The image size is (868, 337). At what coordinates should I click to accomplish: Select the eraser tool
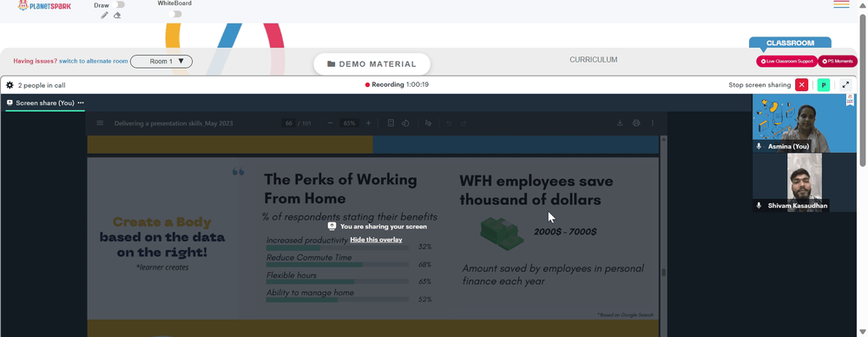[x=117, y=16]
